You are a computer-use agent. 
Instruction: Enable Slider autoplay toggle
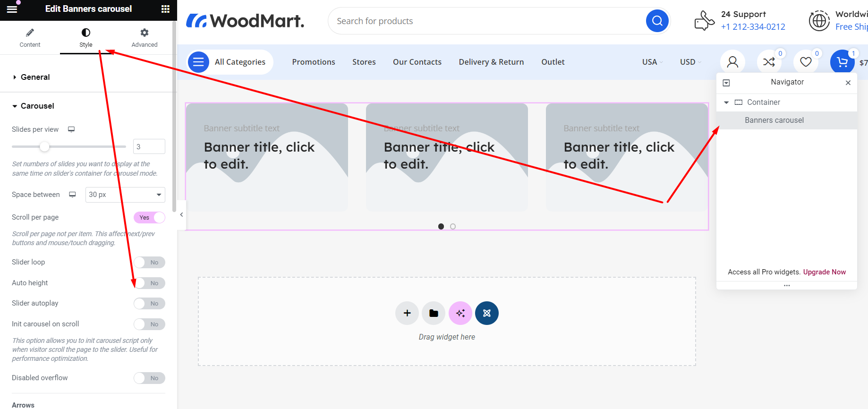click(x=149, y=303)
